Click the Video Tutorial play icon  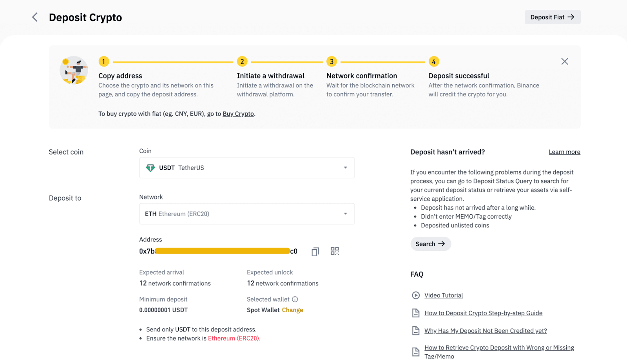coord(416,295)
